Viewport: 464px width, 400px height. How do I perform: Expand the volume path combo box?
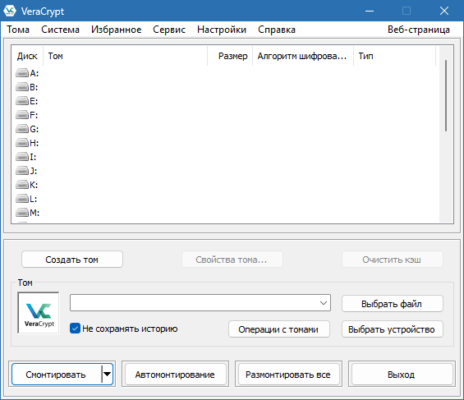pos(323,303)
